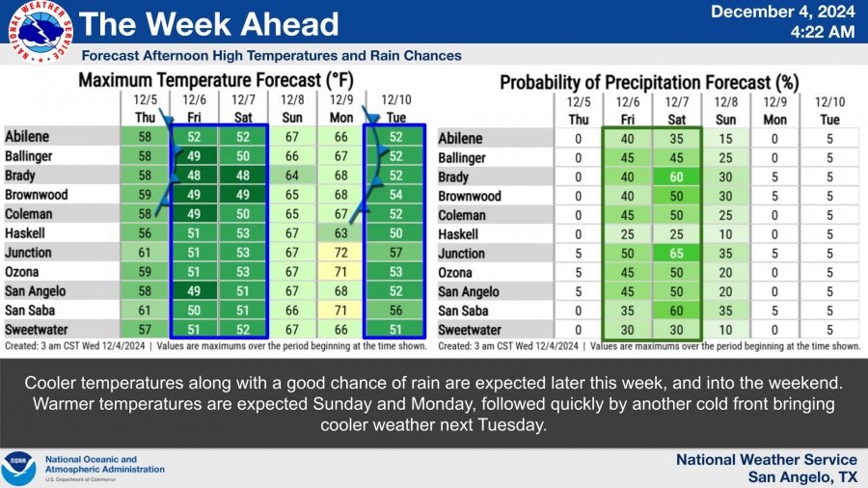Image resolution: width=868 pixels, height=488 pixels.
Task: Click "The Week Ahead" title
Action: pyautogui.click(x=209, y=24)
